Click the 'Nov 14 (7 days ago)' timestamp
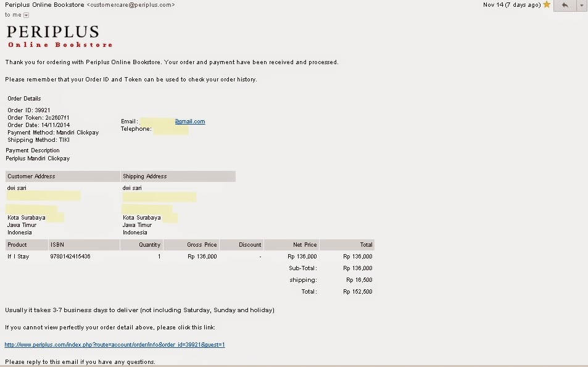This screenshot has width=588, height=367. (x=511, y=5)
